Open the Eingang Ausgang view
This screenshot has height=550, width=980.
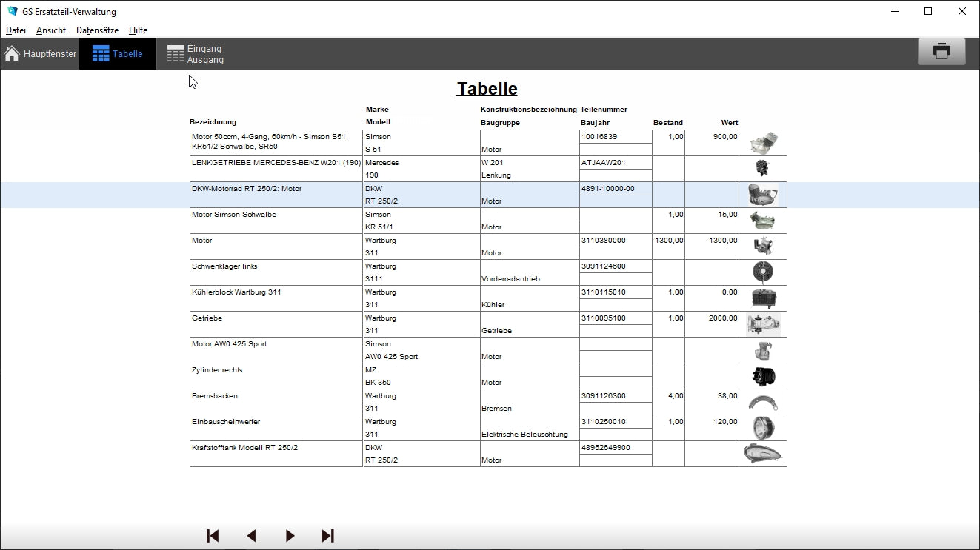196,54
